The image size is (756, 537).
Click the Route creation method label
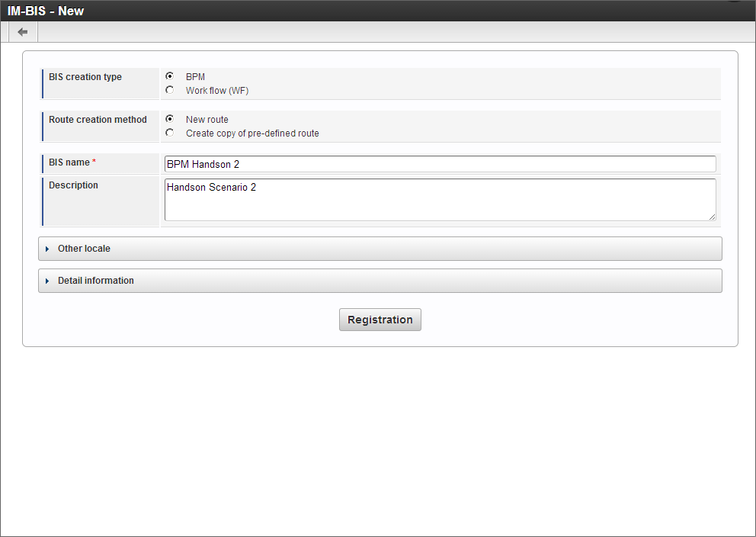click(x=98, y=120)
